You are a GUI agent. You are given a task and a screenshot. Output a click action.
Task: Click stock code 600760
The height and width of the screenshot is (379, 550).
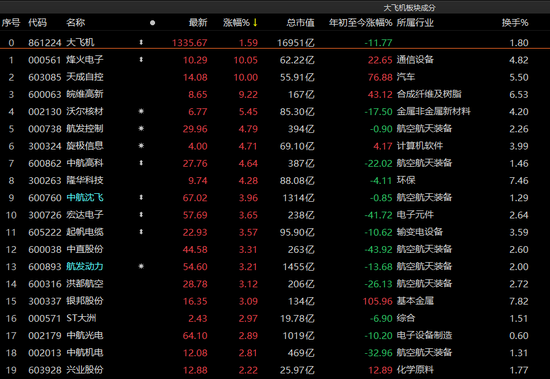(x=45, y=198)
